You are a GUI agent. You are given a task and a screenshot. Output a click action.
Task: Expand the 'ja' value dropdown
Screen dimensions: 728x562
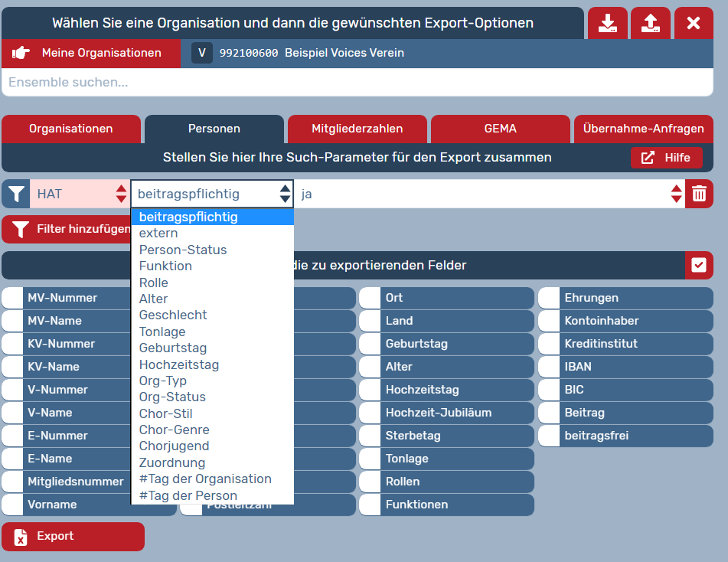[x=488, y=194]
